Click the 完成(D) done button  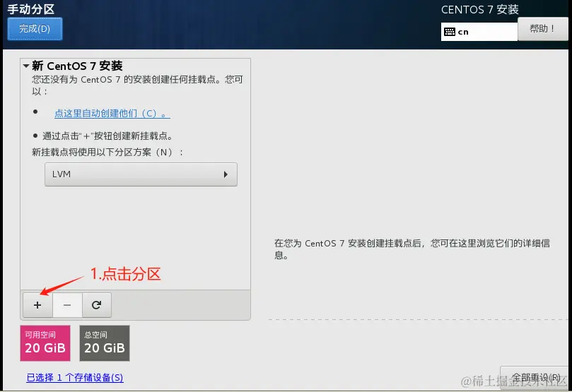[35, 29]
